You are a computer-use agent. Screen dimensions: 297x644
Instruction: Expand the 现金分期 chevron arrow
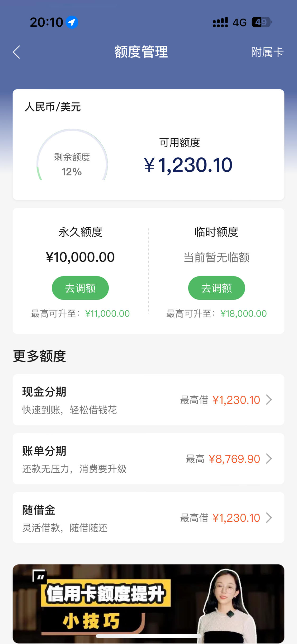coord(269,400)
